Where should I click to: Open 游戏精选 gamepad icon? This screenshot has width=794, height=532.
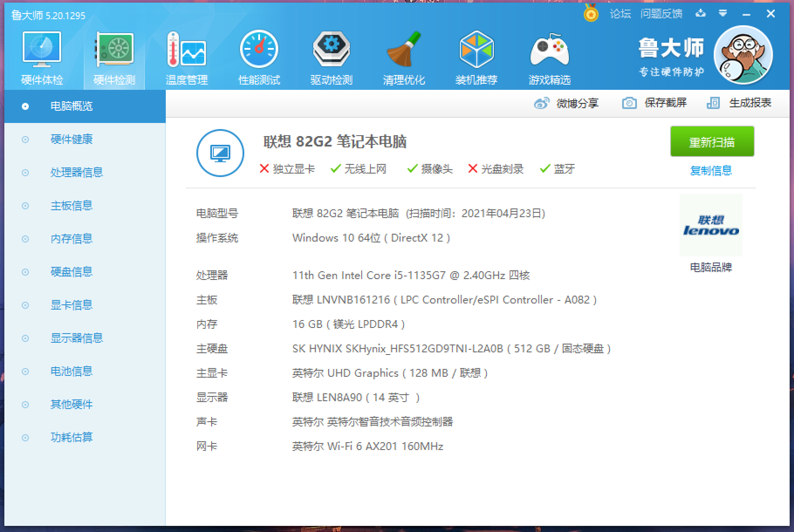click(x=550, y=49)
